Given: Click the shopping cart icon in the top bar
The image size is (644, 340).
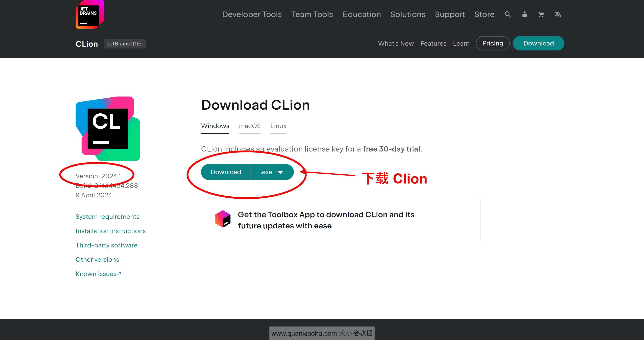Looking at the screenshot, I should click(x=540, y=14).
